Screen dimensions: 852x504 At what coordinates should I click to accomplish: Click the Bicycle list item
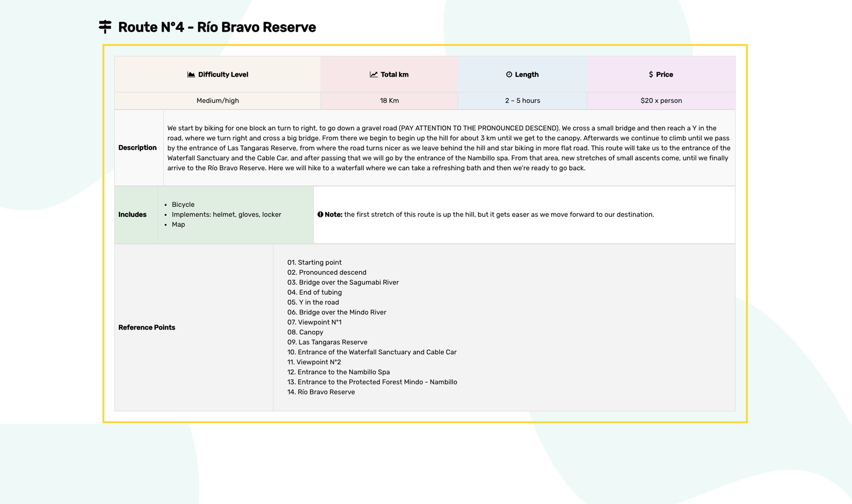point(183,204)
